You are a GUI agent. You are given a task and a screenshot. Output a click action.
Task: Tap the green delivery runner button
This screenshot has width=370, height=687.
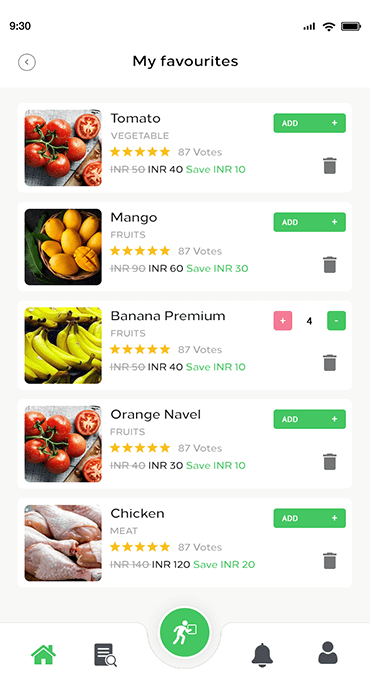coord(185,632)
